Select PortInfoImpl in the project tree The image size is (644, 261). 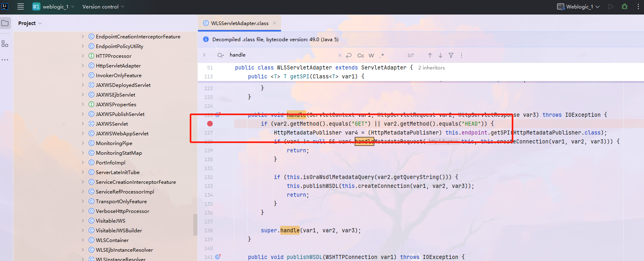(x=110, y=162)
